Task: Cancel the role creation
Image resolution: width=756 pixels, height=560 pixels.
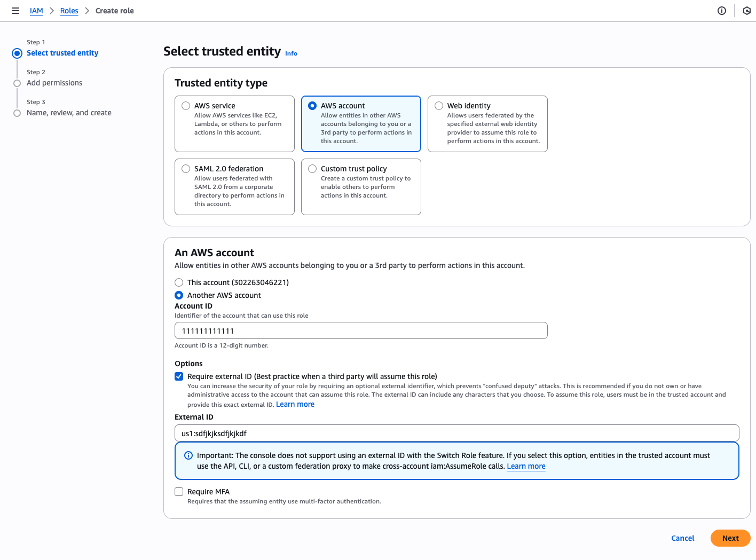Action: point(682,538)
